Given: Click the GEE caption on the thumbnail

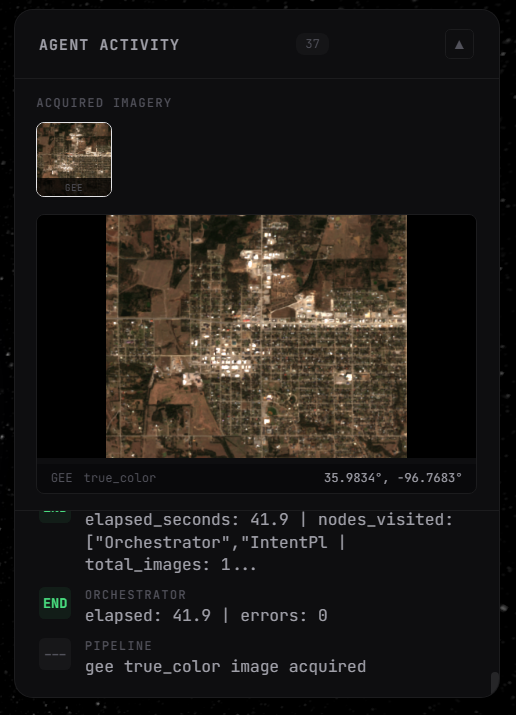Looking at the screenshot, I should [x=74, y=187].
